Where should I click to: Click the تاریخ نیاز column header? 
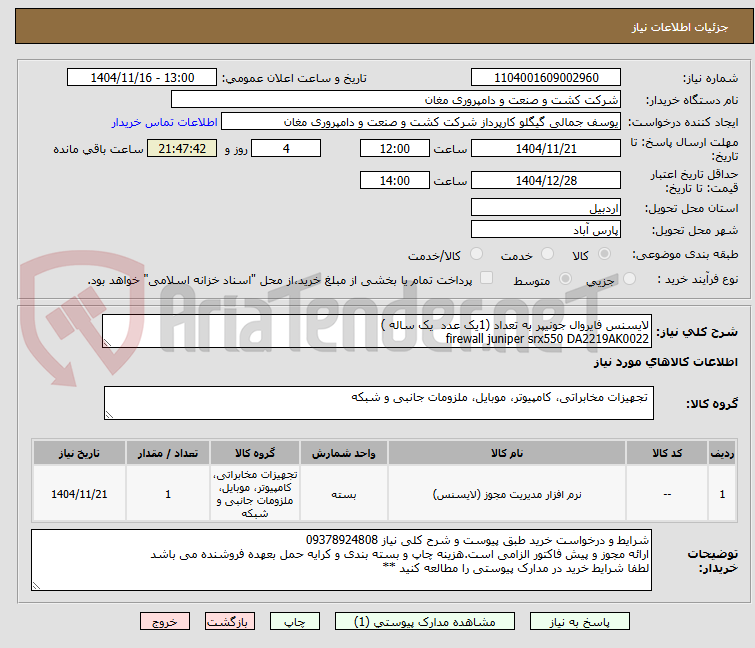pos(79,453)
